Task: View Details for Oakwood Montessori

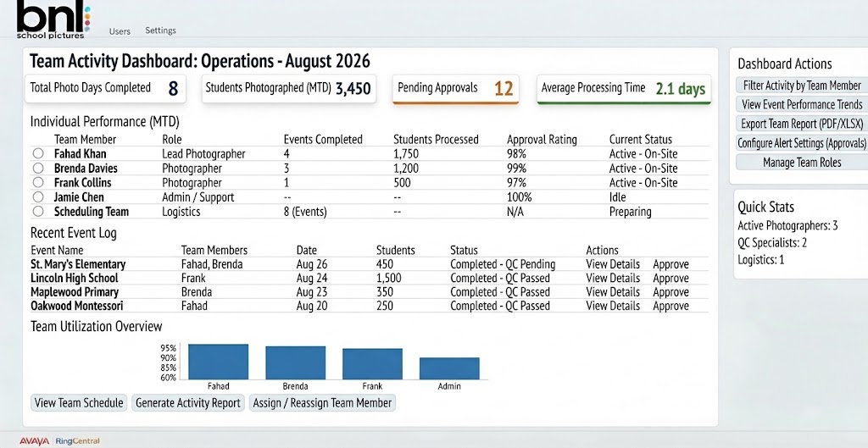Action: (x=613, y=306)
